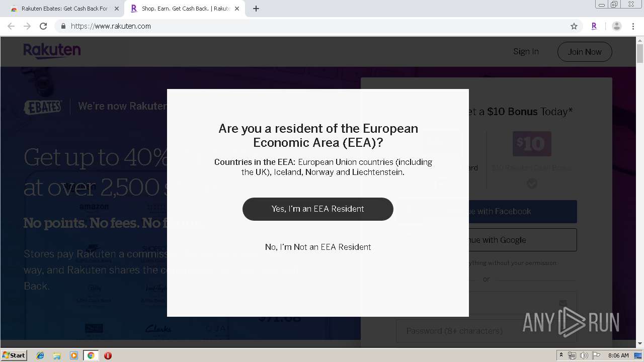Click the Clarks store logo
Screen dimensions: 644x362
158,329
